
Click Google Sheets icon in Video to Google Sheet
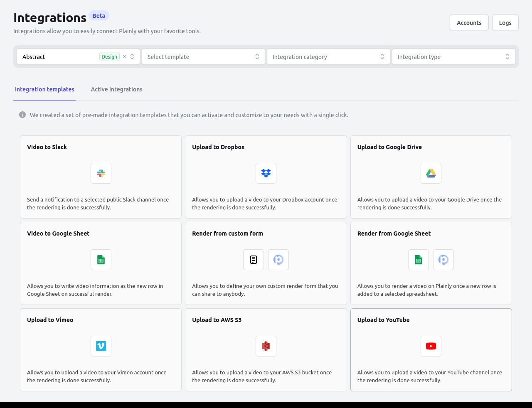[101, 260]
